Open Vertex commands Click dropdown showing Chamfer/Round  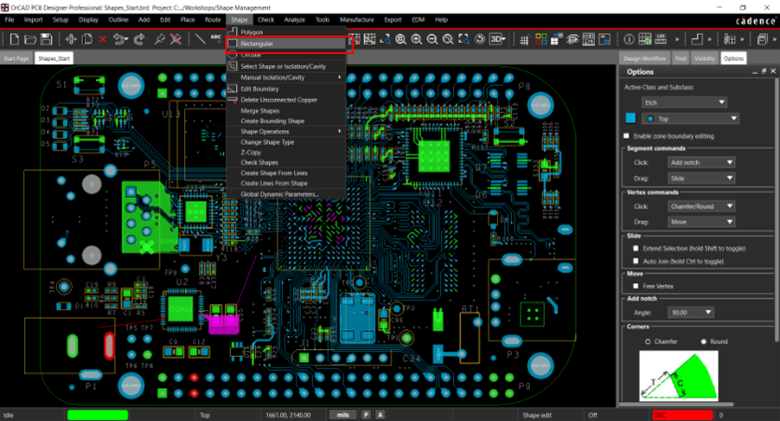(x=701, y=206)
